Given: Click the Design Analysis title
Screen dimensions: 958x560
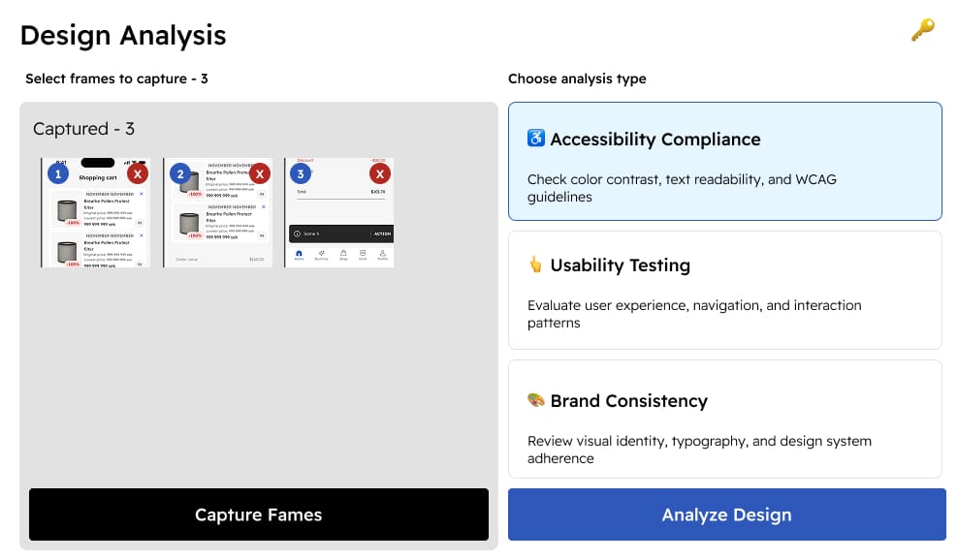Looking at the screenshot, I should 123,36.
